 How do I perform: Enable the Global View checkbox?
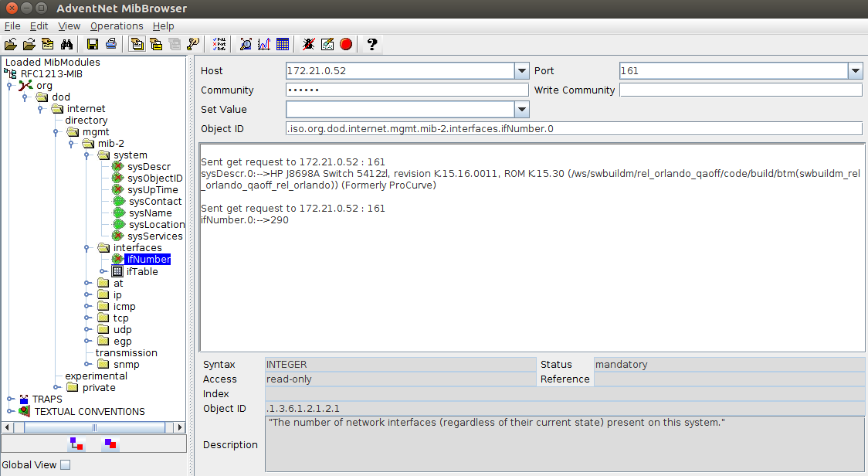(66, 464)
